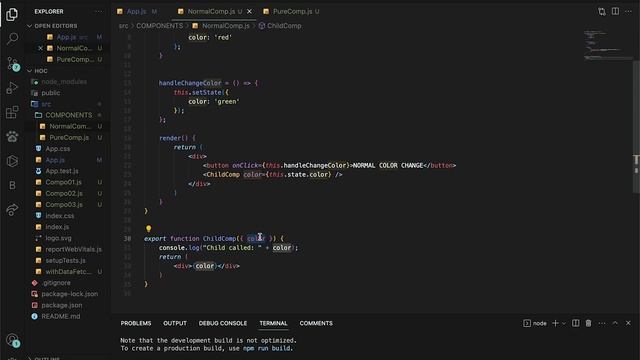The image size is (640, 360).
Task: Click the share arrow icon in activity bar
Action: click(x=12, y=209)
